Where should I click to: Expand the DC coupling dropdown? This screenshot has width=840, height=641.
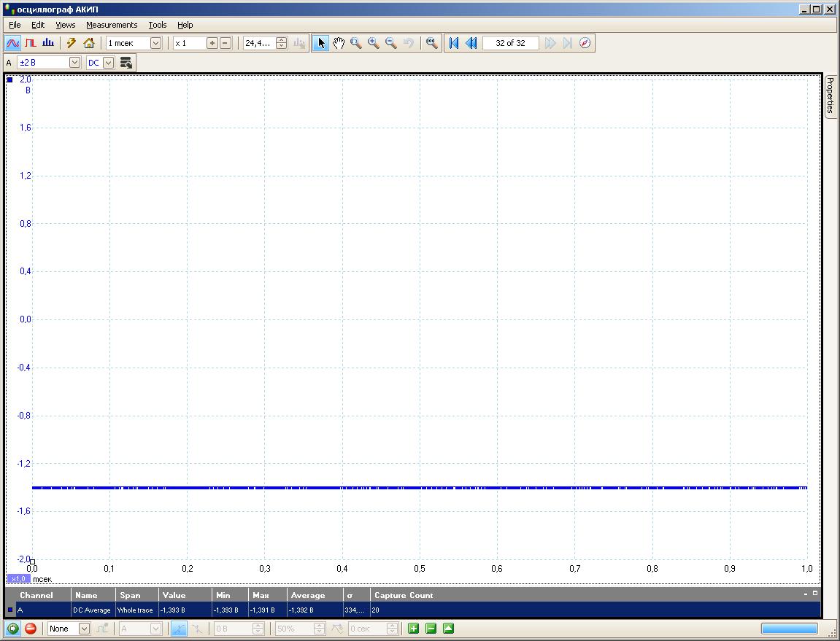coord(108,63)
